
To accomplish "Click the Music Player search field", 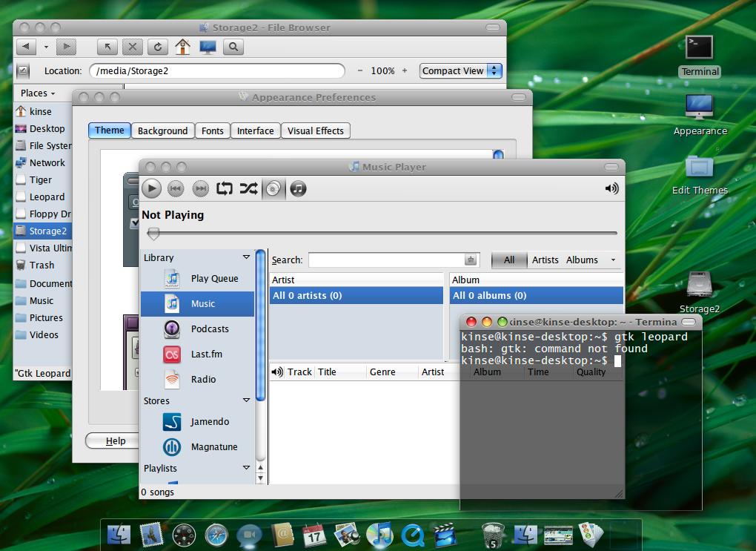I will [387, 260].
